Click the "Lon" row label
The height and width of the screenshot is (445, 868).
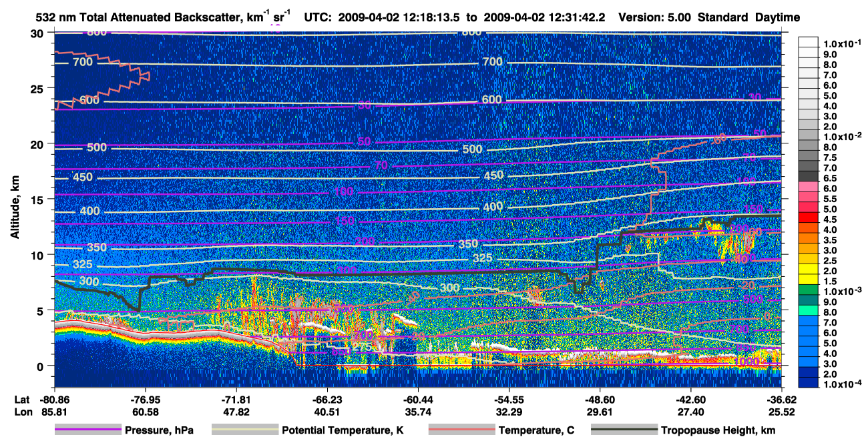22,412
